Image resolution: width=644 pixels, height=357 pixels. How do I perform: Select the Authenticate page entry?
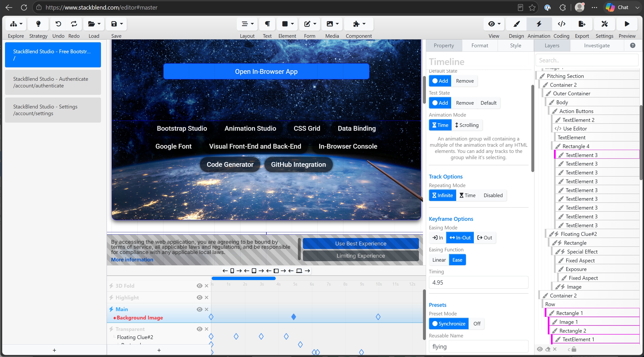[x=53, y=82]
